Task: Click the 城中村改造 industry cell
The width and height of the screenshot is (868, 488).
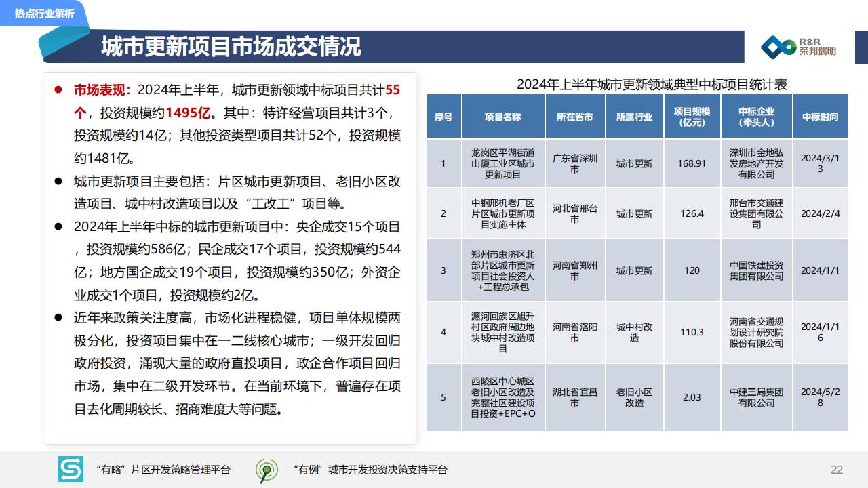Action: (x=634, y=332)
